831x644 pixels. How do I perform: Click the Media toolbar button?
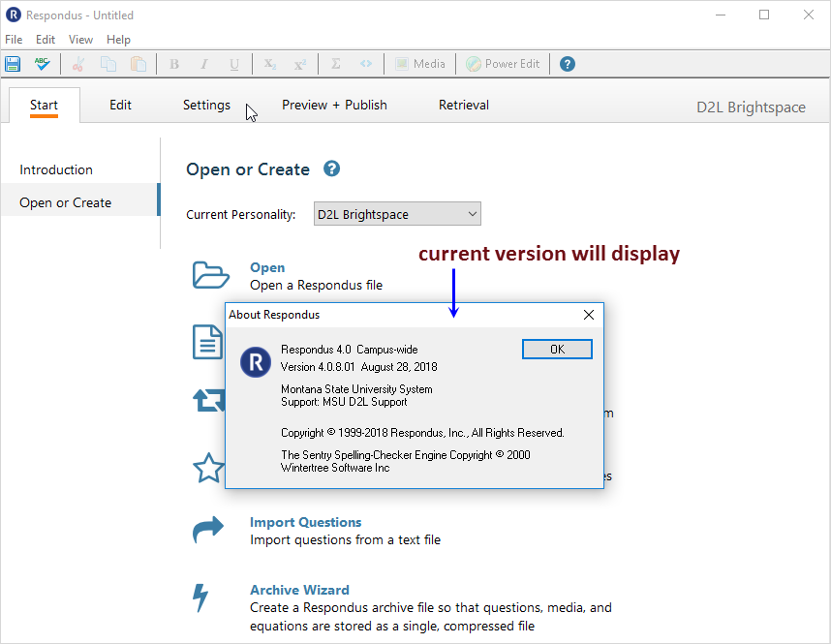coord(420,64)
